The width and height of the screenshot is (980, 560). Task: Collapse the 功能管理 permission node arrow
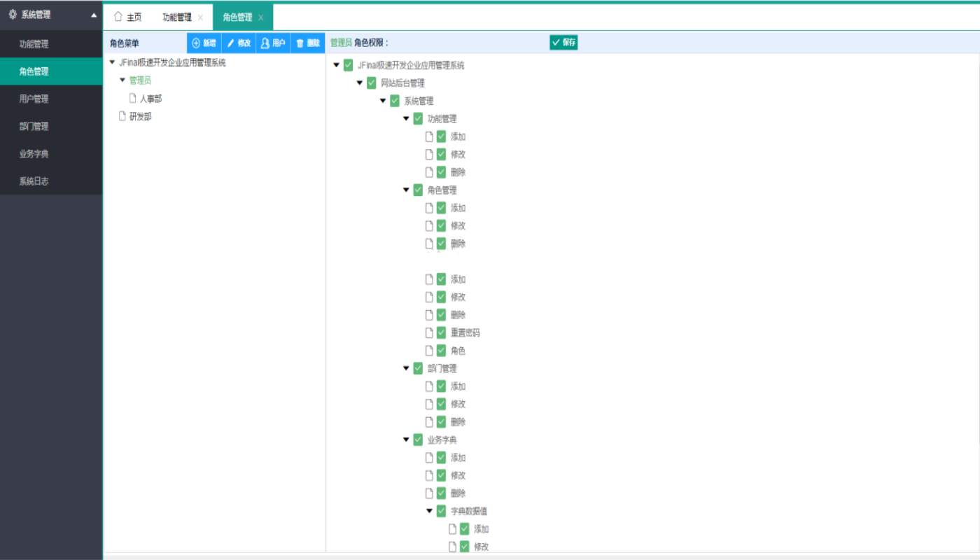407,118
